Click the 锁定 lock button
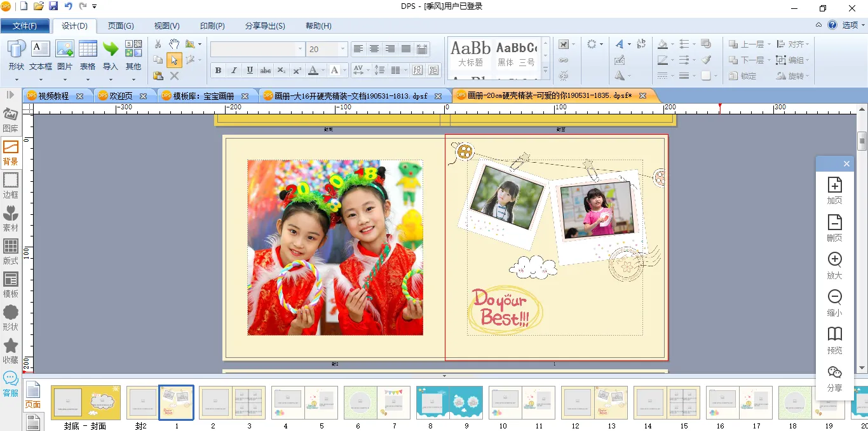Screen dimensions: 868x431 coord(743,76)
